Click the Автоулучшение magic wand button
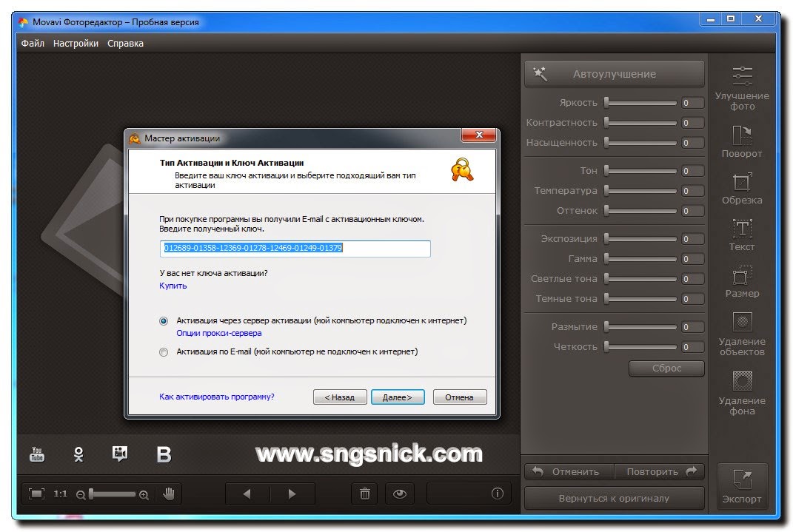Screen dimensions: 793x532 coord(614,74)
